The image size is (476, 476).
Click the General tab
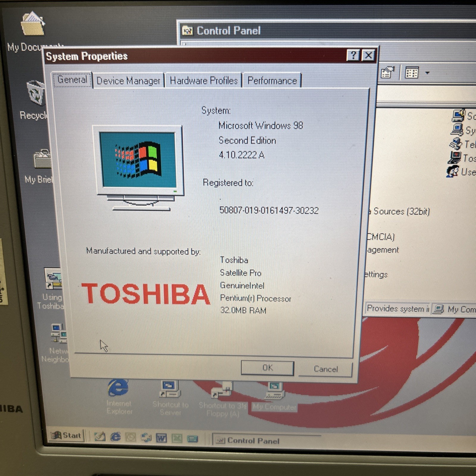72,79
